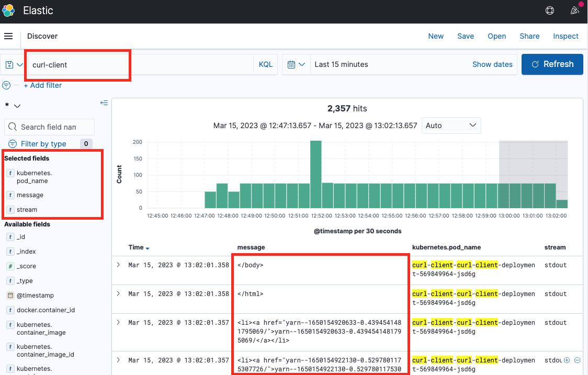Image resolution: width=588 pixels, height=375 pixels.
Task: Click the message column header
Action: 251,247
